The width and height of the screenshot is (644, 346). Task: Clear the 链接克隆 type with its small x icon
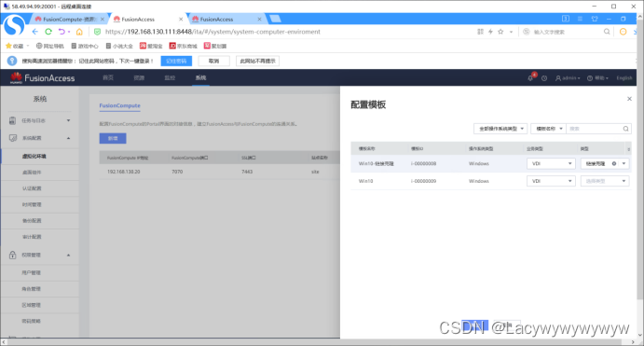click(x=614, y=163)
